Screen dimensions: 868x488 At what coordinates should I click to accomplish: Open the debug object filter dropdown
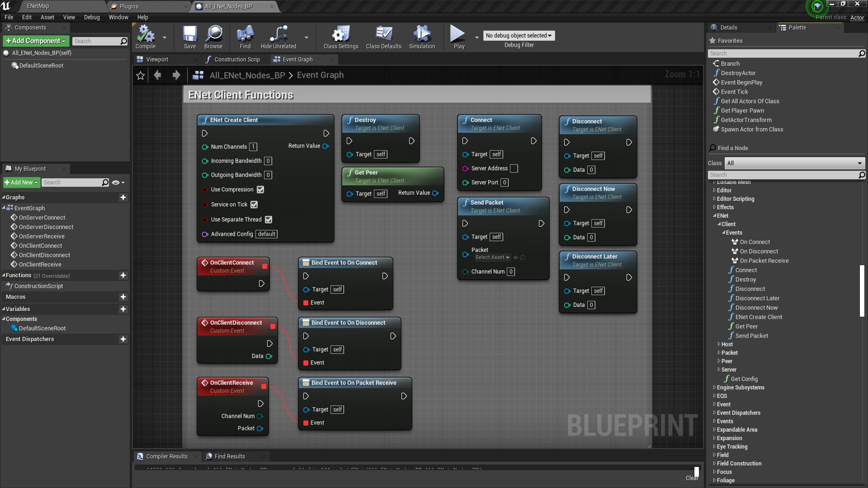(519, 36)
